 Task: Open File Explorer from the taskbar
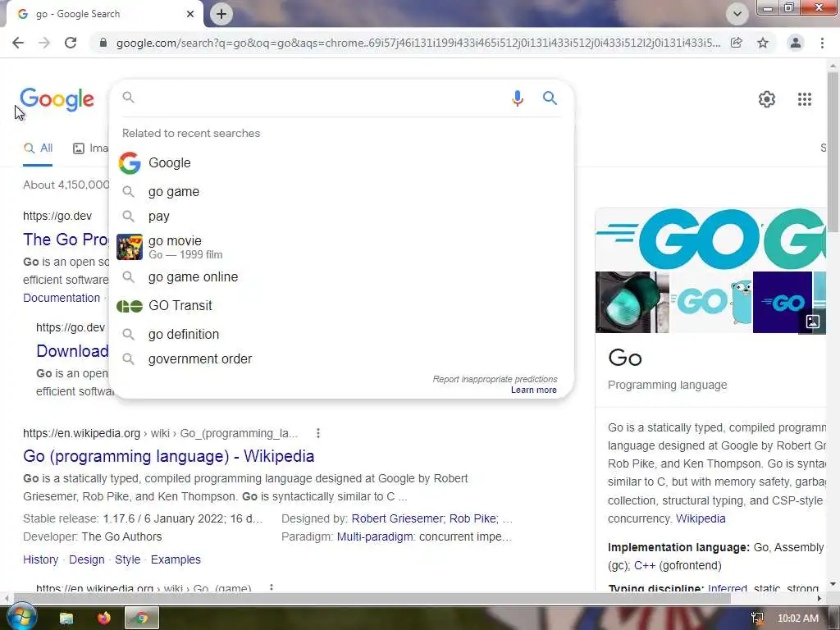coord(66,619)
